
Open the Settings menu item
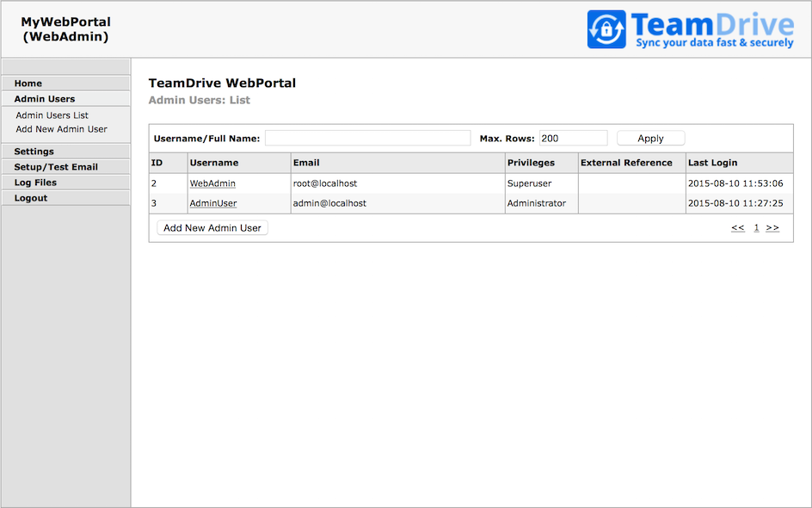coord(65,152)
